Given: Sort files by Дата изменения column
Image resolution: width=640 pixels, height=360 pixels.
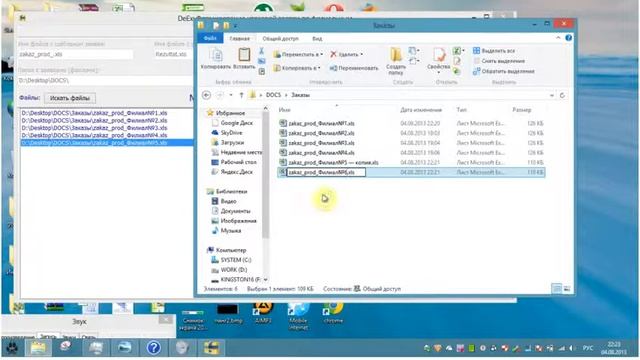Looking at the screenshot, I should [421, 110].
